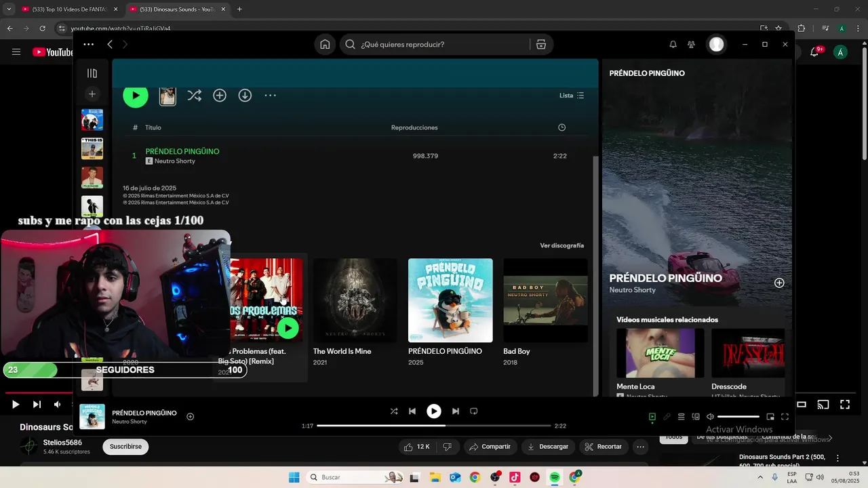Open first library playlist thumbnail in sidebar
868x488 pixels.
tap(92, 120)
